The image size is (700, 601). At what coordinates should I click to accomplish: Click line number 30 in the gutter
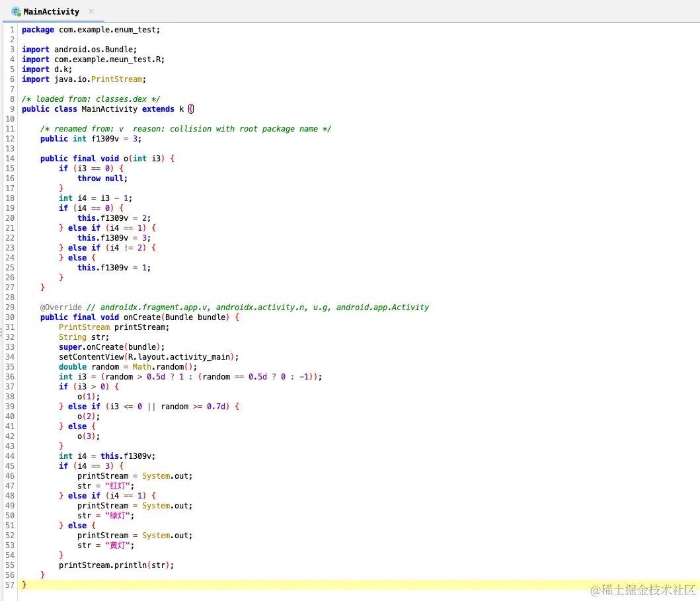tap(10, 317)
